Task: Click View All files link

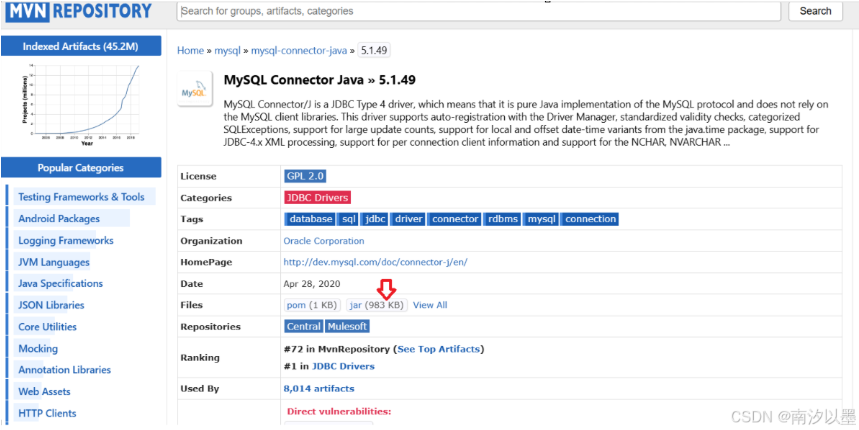Action: pos(430,305)
